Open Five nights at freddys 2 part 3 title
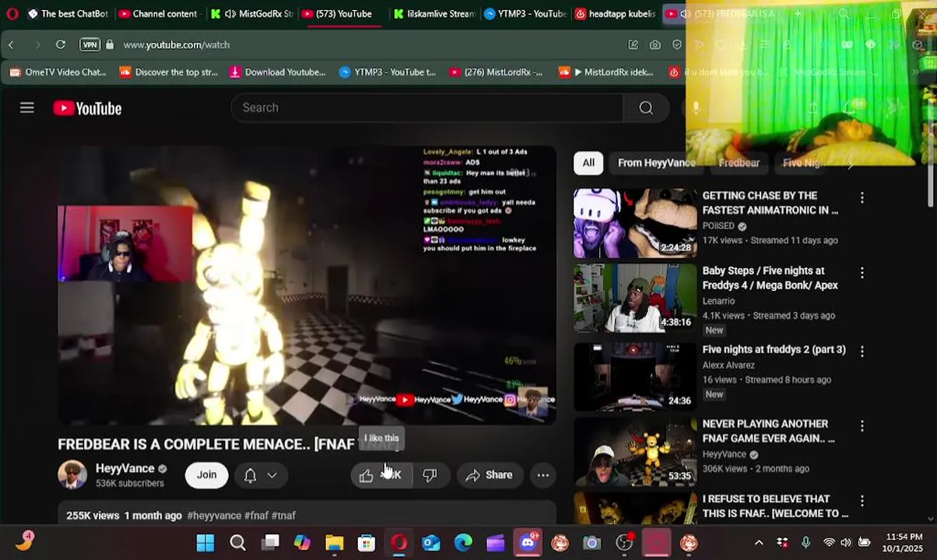 click(774, 349)
